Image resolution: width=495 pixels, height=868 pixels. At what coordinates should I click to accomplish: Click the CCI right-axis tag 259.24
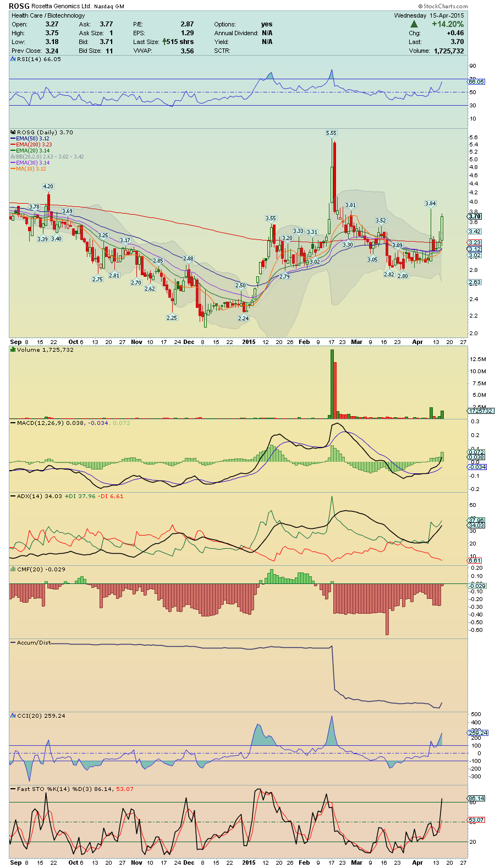477,733
